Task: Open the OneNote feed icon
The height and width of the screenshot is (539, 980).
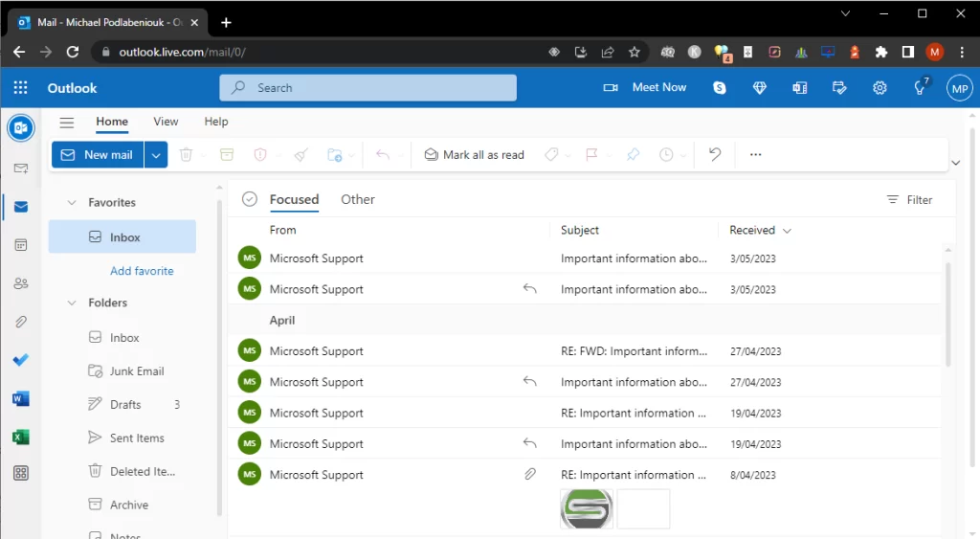Action: [x=799, y=88]
